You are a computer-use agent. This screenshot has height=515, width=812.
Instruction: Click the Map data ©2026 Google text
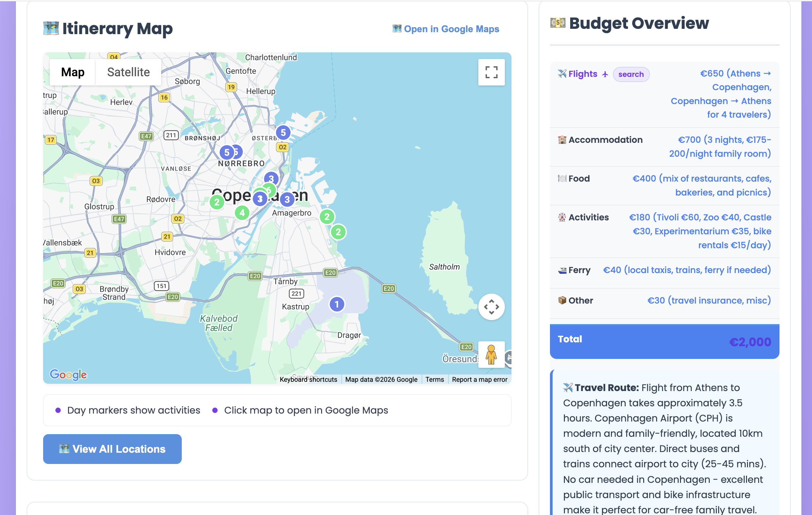point(381,379)
